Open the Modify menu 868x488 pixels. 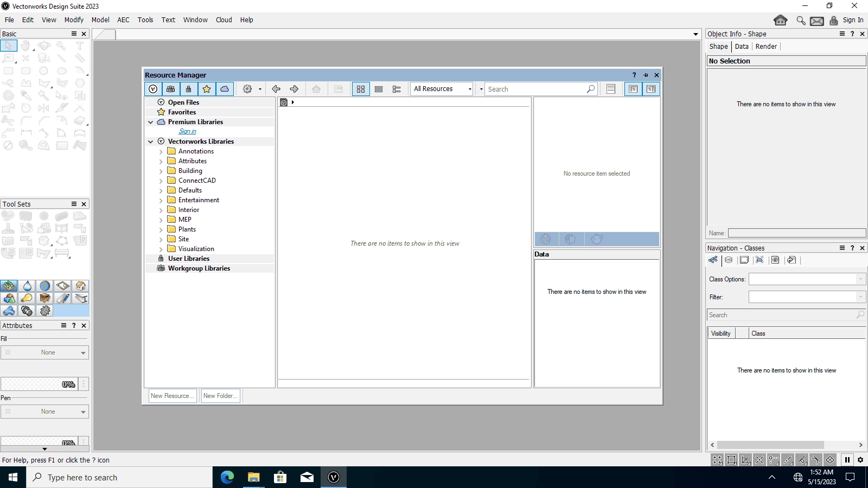(x=74, y=20)
